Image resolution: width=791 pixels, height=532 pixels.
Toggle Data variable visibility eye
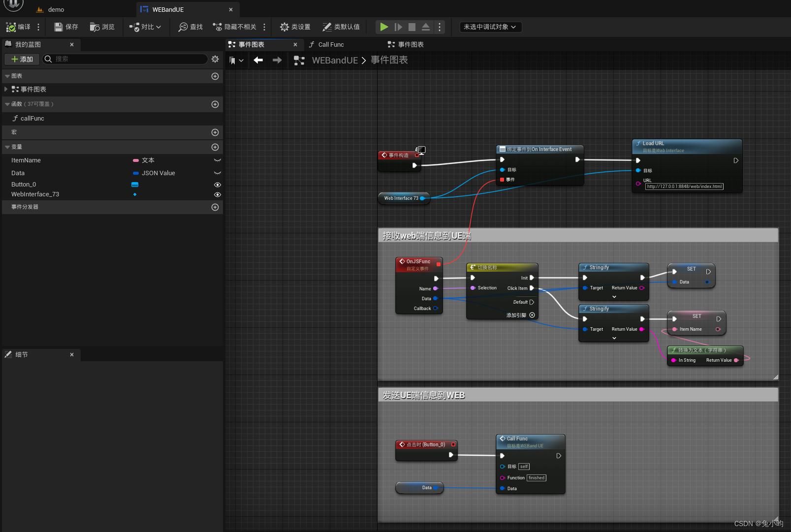click(x=217, y=173)
